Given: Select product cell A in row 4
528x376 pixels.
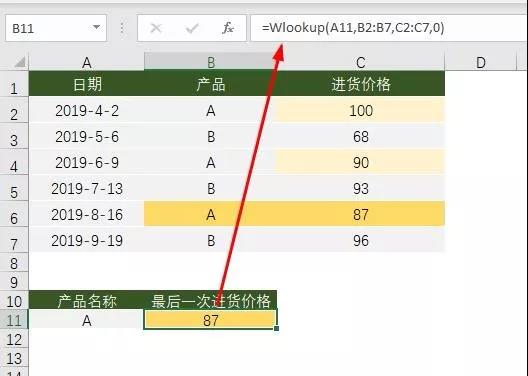Looking at the screenshot, I should point(211,162).
